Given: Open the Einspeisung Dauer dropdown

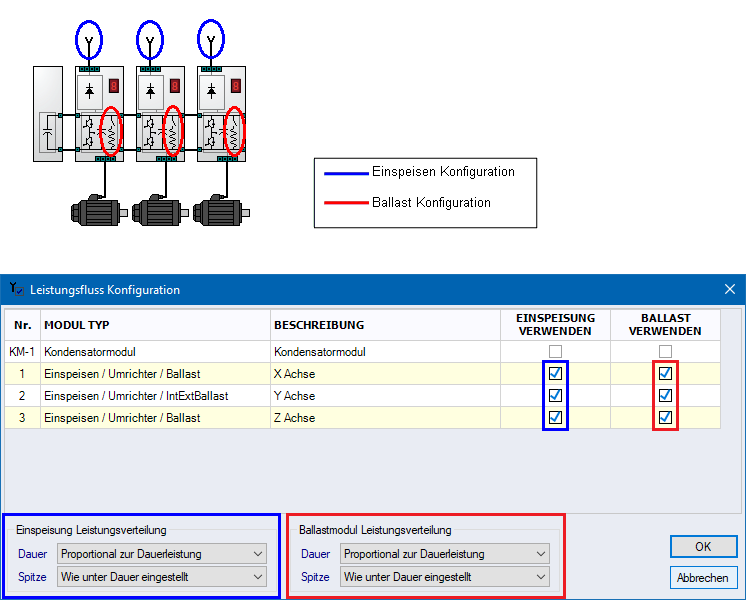Looking at the screenshot, I should click(162, 554).
